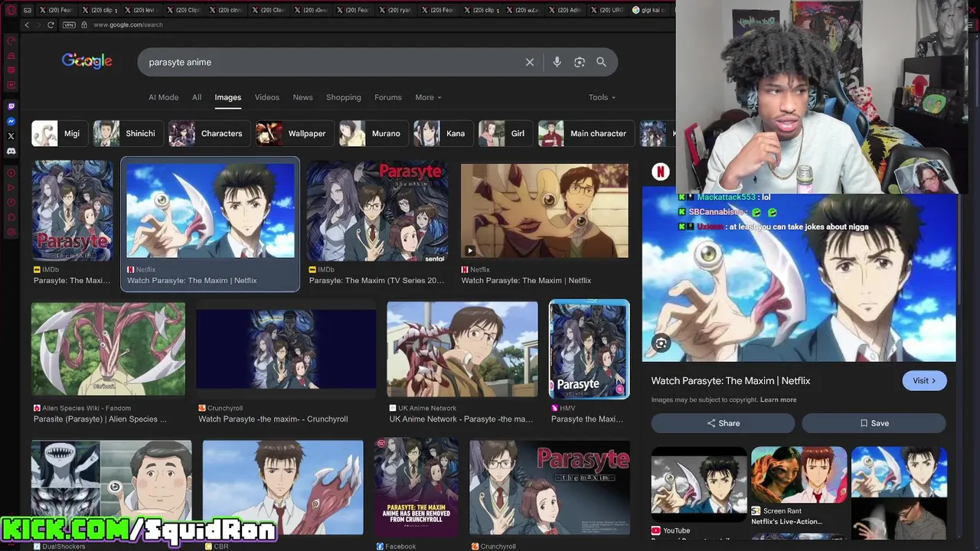Screen dimensions: 980x551
Task: Submit search with the magnifier icon
Action: coord(601,62)
